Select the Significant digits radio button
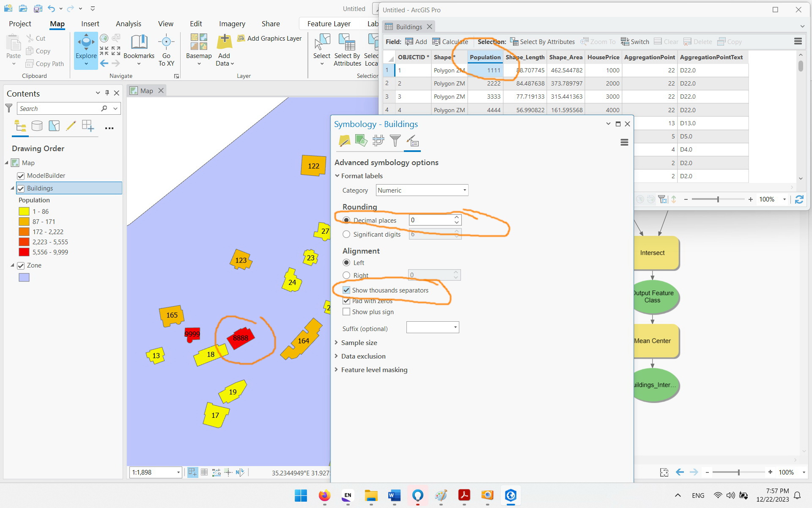Viewport: 812px width, 508px height. coord(347,234)
